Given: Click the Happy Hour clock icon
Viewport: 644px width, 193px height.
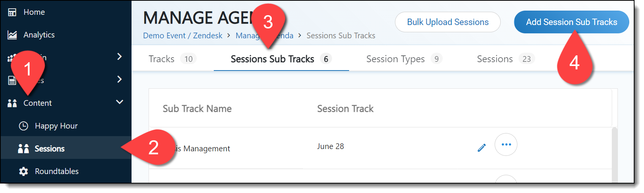Looking at the screenshot, I should (x=24, y=126).
